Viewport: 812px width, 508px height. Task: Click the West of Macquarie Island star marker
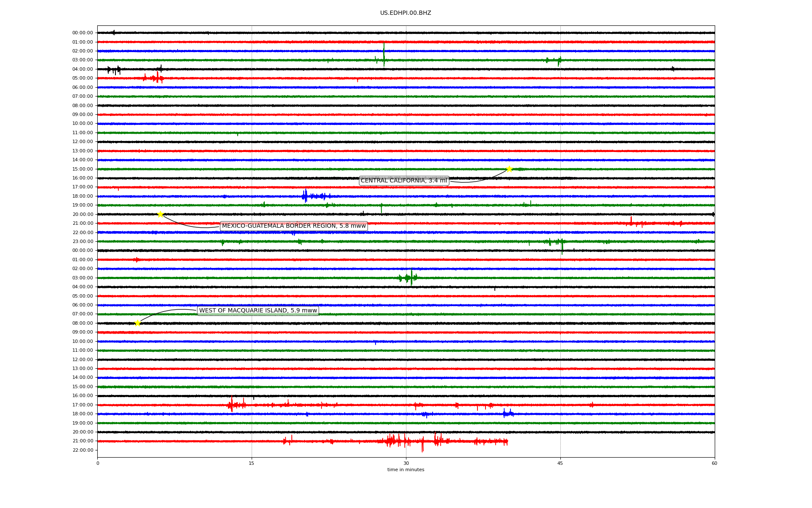(137, 323)
